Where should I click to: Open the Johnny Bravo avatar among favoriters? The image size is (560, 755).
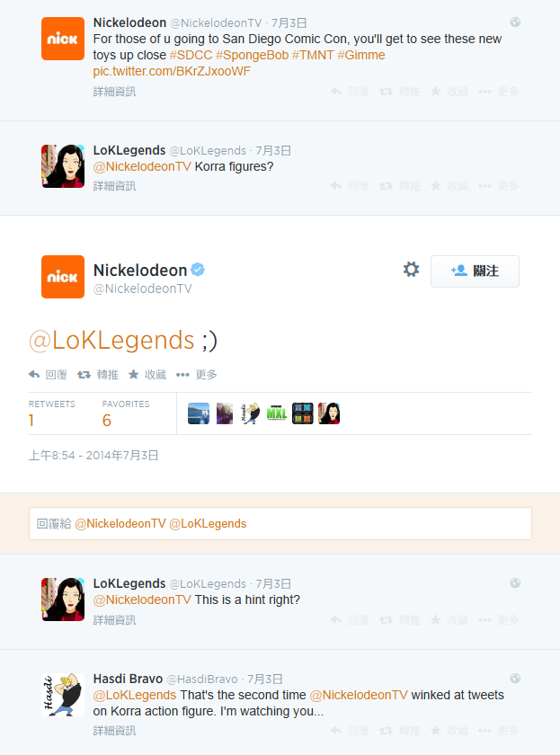coord(251,413)
